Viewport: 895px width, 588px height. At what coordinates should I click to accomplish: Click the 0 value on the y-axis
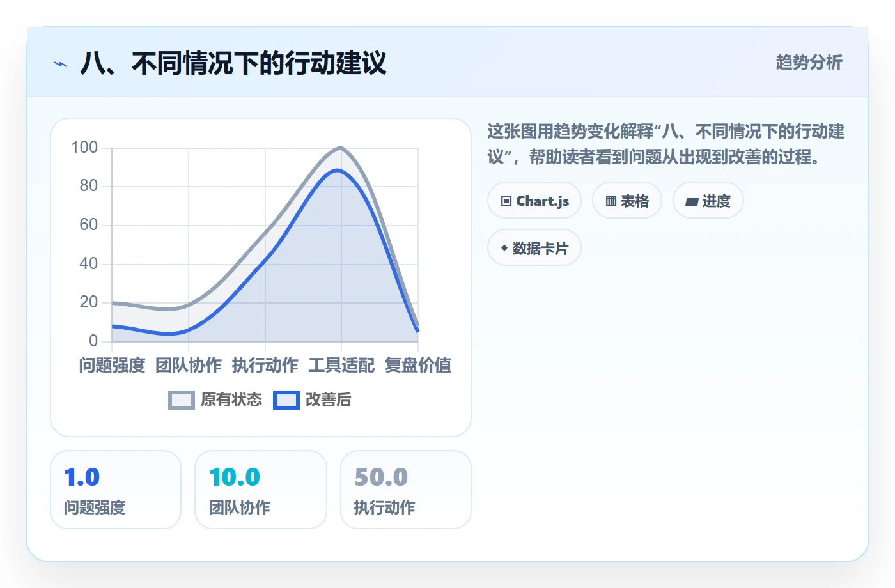tap(93, 341)
